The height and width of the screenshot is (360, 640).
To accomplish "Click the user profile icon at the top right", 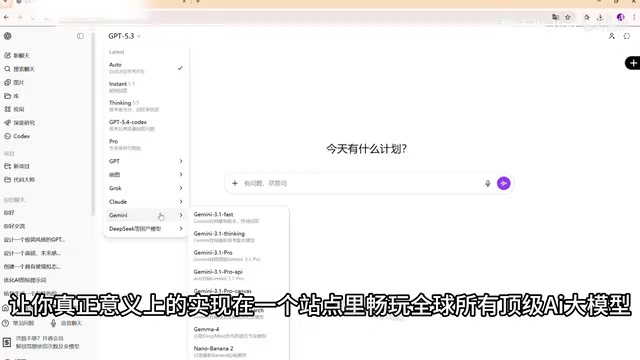I will 611,36.
